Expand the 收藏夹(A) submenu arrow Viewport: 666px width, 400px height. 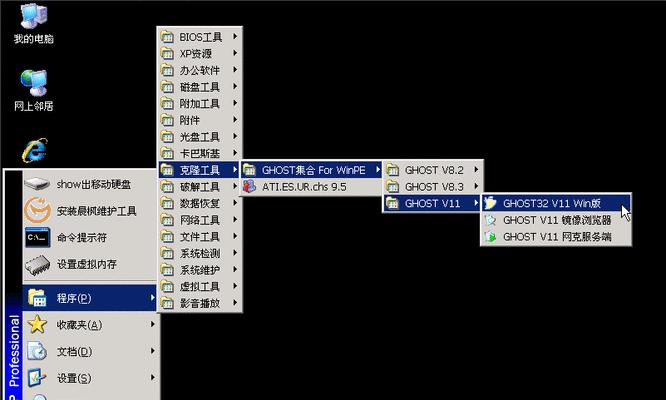[152, 324]
